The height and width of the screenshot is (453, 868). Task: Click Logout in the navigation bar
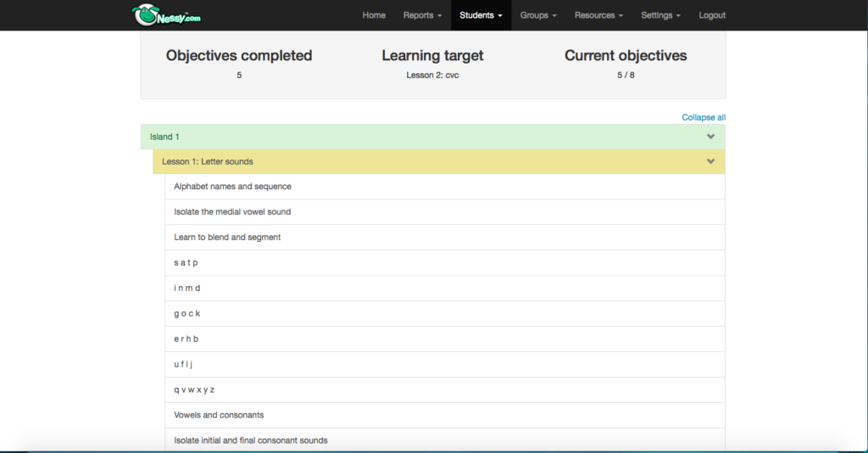click(x=712, y=15)
